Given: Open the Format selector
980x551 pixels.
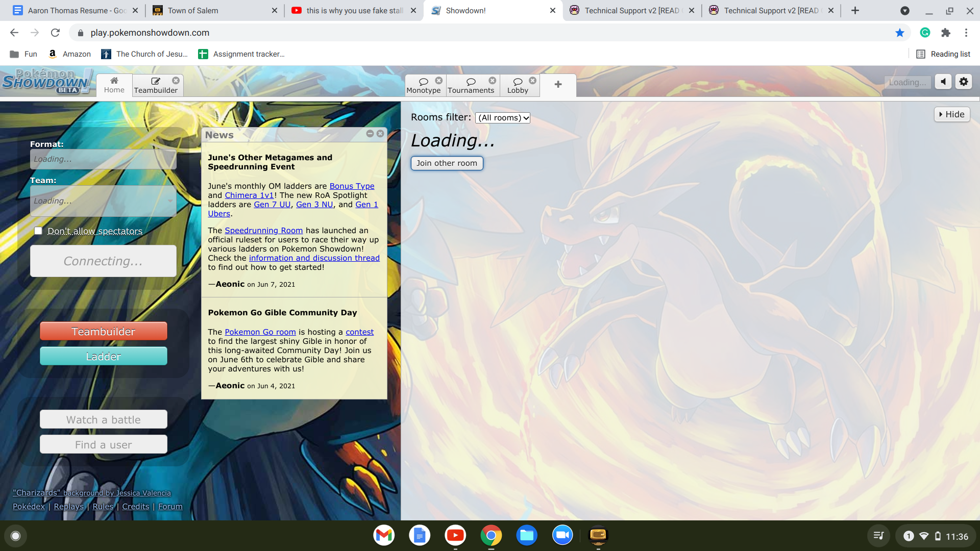Looking at the screenshot, I should [103, 159].
